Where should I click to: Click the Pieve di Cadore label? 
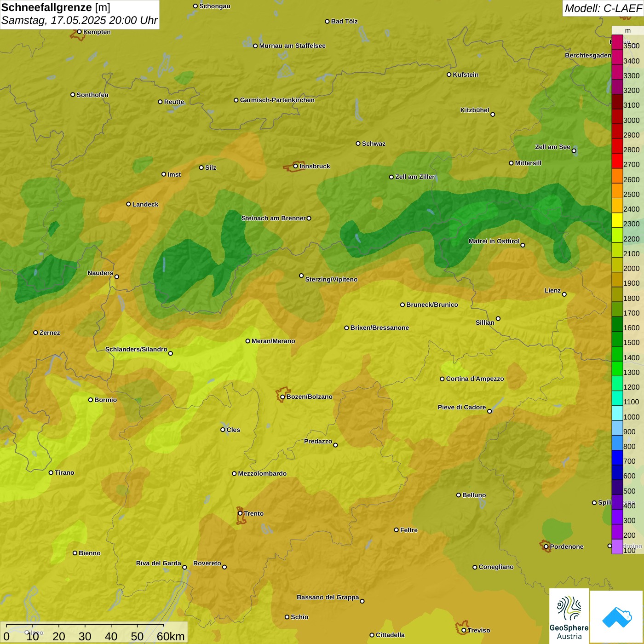[x=462, y=407]
